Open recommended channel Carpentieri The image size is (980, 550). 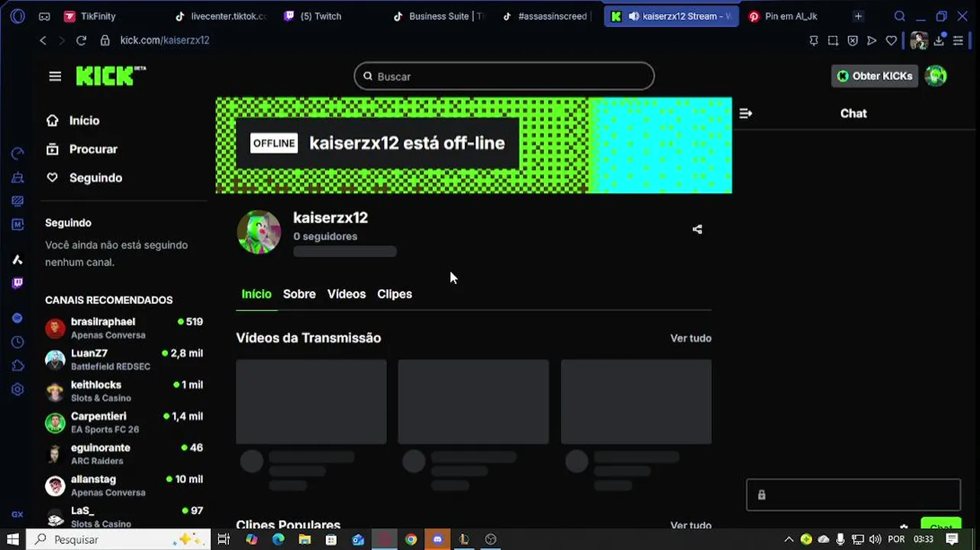tap(124, 422)
